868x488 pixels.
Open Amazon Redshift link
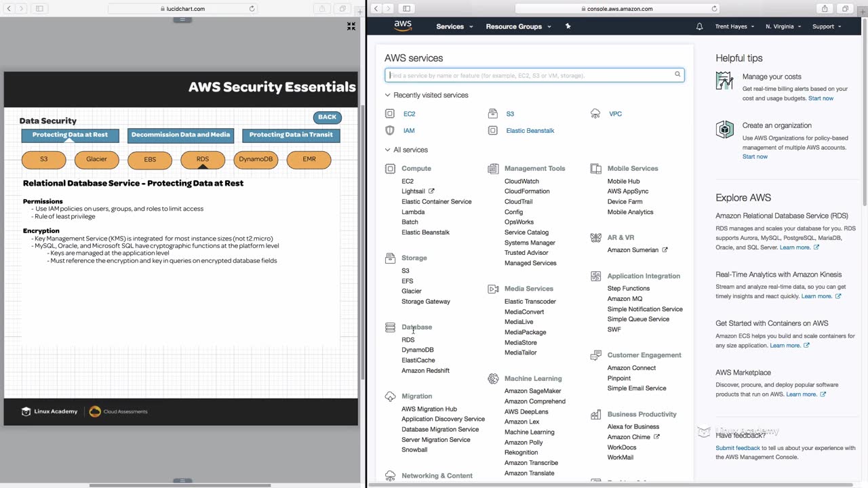click(425, 371)
